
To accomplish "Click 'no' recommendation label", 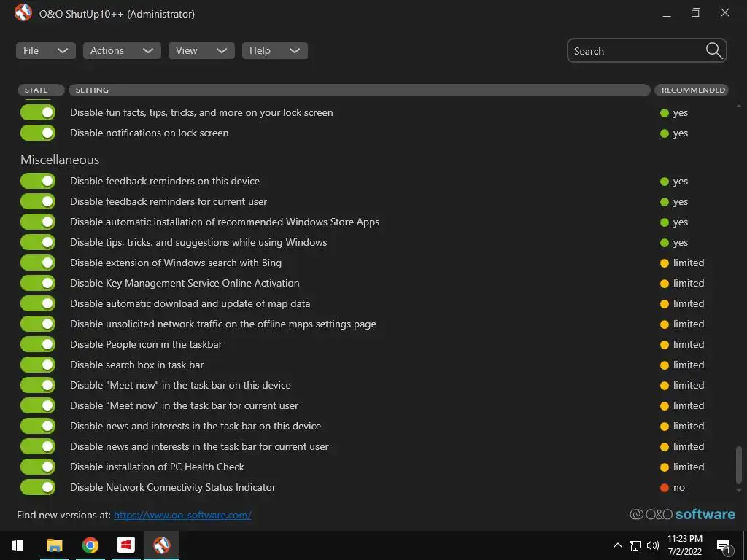I will coord(679,488).
